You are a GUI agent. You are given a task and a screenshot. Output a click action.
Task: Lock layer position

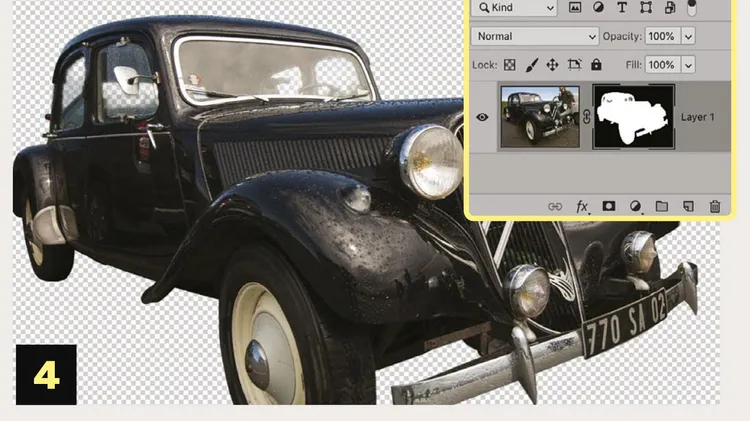click(x=552, y=65)
